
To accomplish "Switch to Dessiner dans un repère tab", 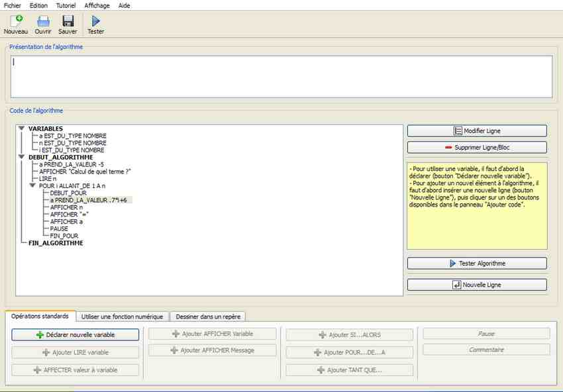I will (x=209, y=317).
